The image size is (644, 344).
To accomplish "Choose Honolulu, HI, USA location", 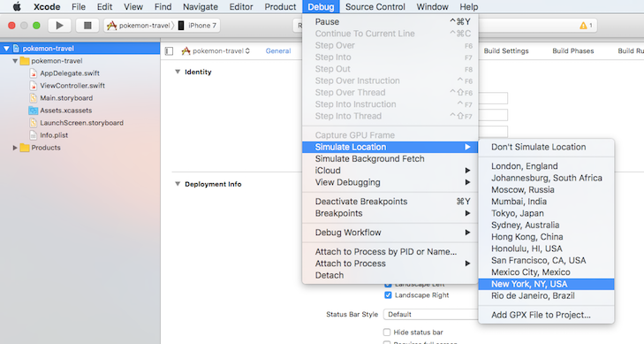I will (x=546, y=248).
